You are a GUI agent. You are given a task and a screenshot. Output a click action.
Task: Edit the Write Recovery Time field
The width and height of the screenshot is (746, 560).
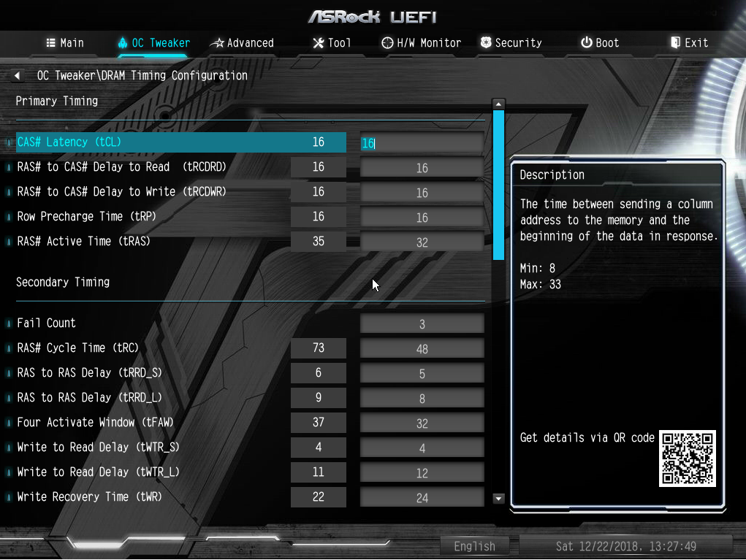point(422,496)
